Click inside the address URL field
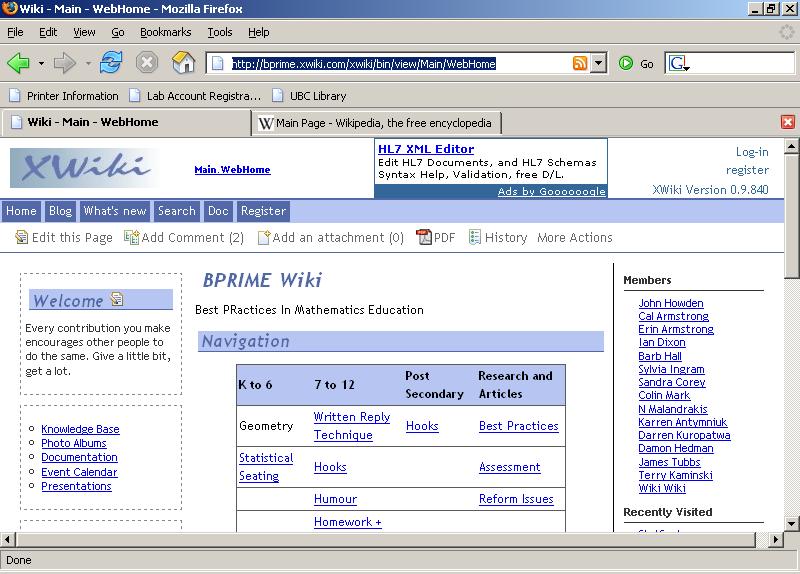The image size is (800, 574). 398,64
